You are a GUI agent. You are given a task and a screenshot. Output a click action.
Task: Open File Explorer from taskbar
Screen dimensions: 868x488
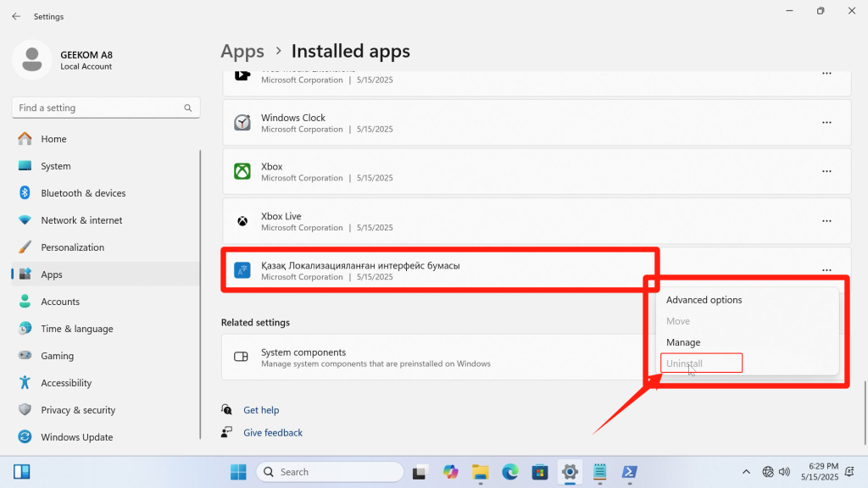tap(480, 472)
